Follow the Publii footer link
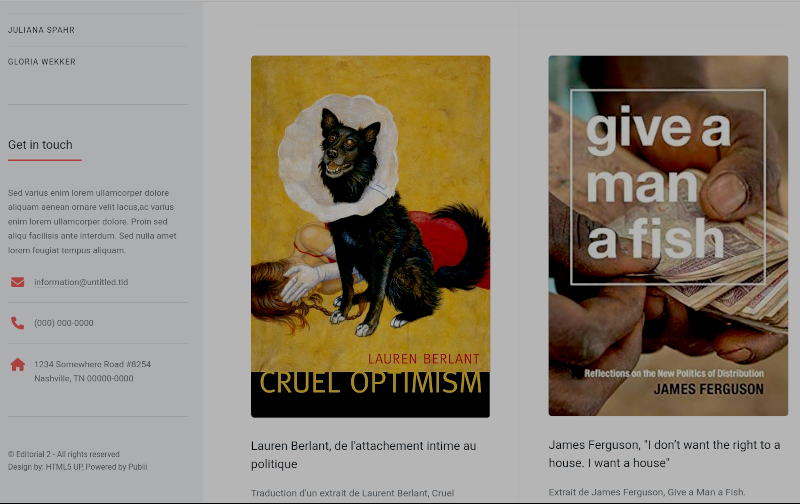Screen dimensions: 800x504 (138, 467)
